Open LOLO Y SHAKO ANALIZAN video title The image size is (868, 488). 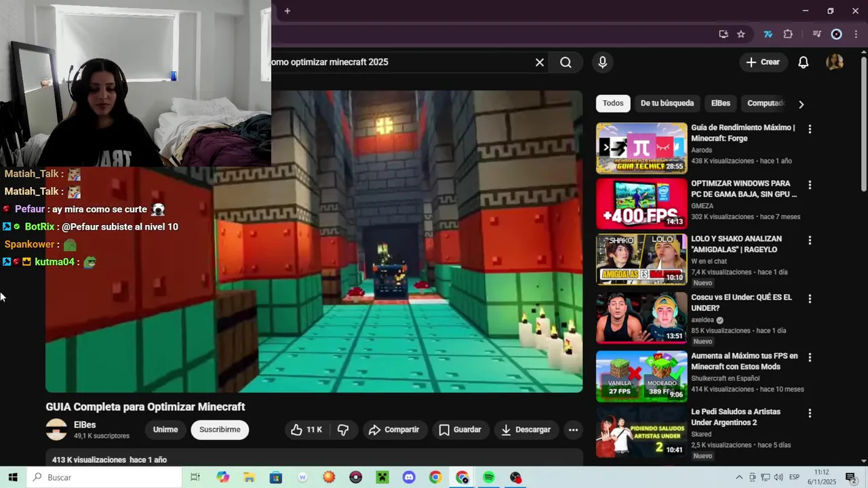(736, 244)
